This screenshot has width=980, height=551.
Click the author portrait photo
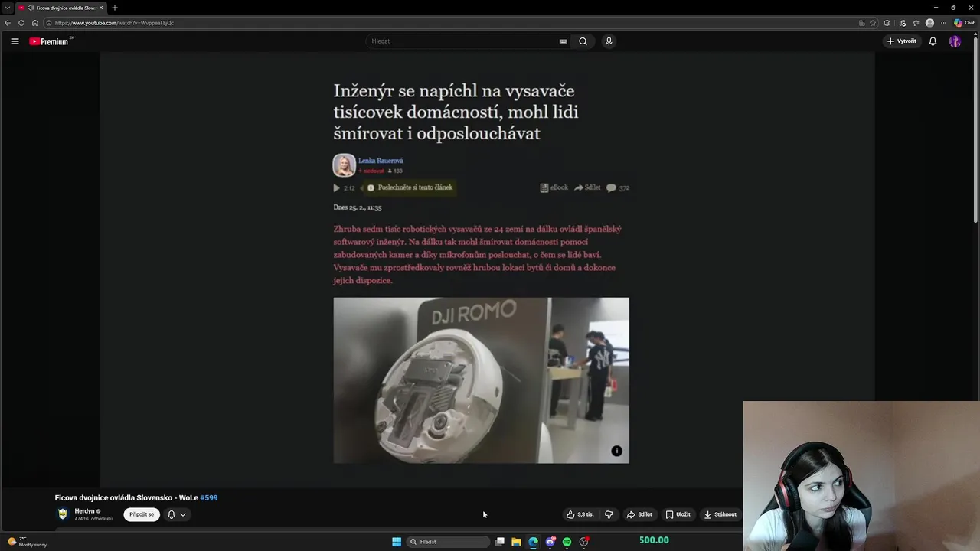[344, 165]
